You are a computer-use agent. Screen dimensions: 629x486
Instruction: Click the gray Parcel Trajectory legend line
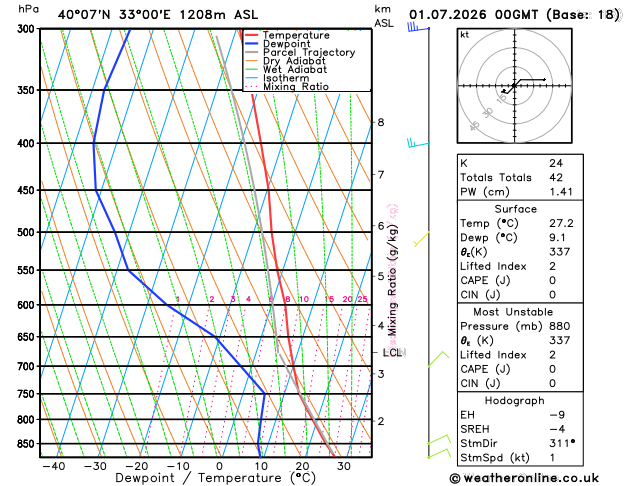(251, 52)
